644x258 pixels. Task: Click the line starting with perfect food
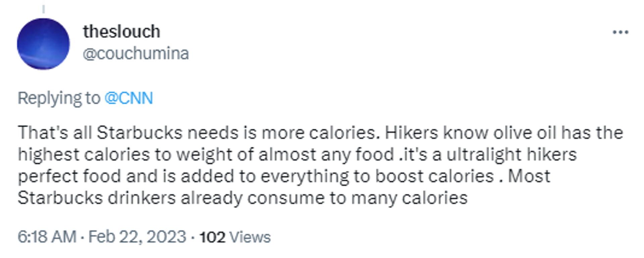[x=284, y=176]
